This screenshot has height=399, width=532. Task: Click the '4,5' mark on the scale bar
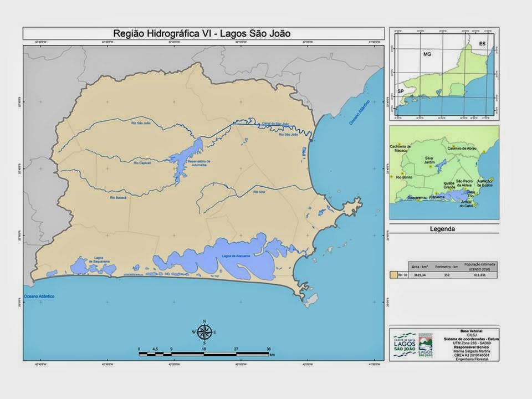pyautogui.click(x=155, y=349)
